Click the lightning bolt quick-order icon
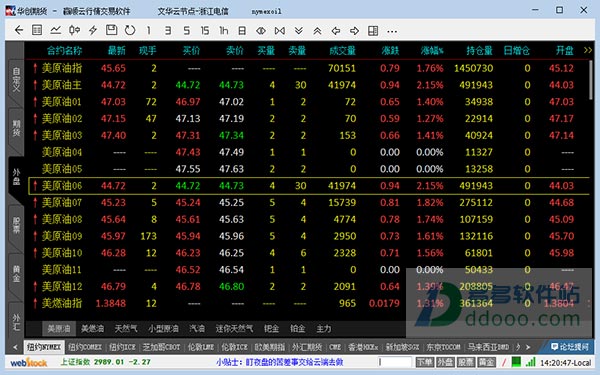Viewport: 600px width, 375px height. pyautogui.click(x=93, y=30)
